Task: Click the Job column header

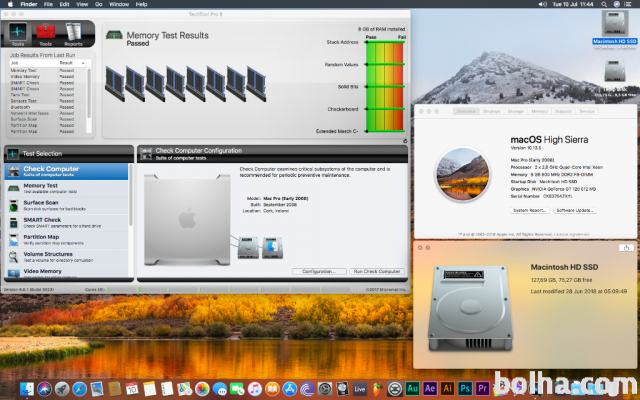Action: pos(33,63)
